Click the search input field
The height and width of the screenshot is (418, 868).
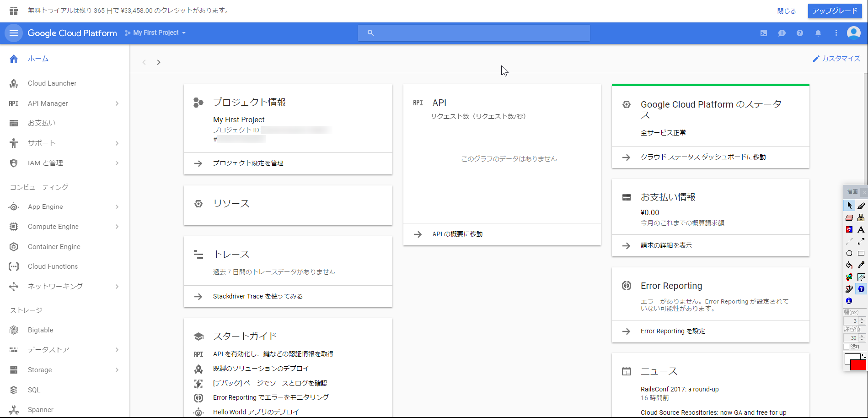point(474,33)
